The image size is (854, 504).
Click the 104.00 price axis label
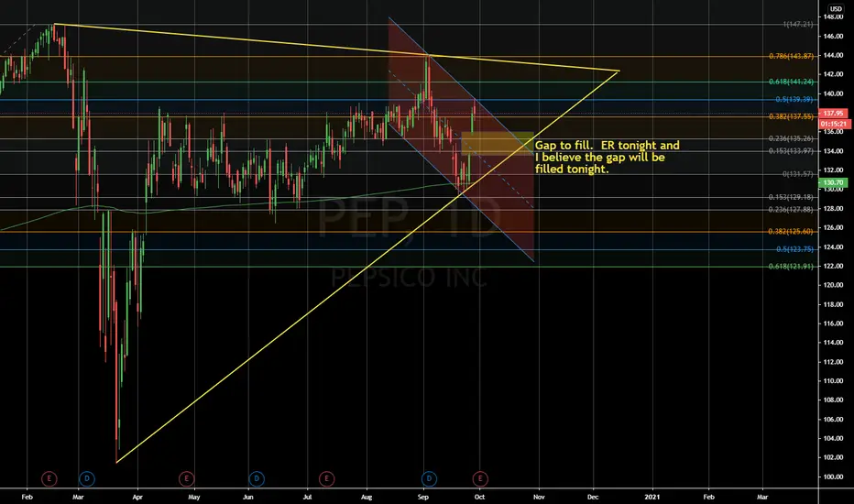(x=833, y=439)
